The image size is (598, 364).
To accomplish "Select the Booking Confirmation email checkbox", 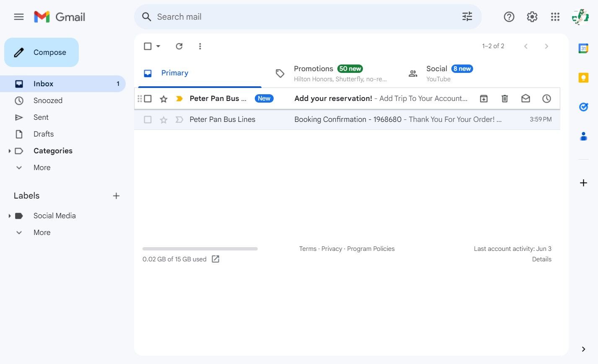I will click(x=148, y=119).
